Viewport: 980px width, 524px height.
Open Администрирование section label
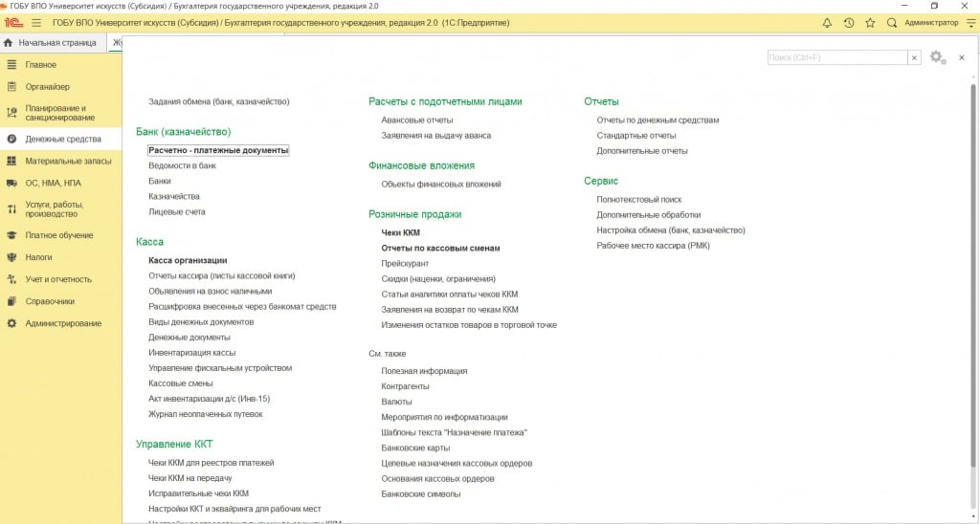(x=63, y=323)
